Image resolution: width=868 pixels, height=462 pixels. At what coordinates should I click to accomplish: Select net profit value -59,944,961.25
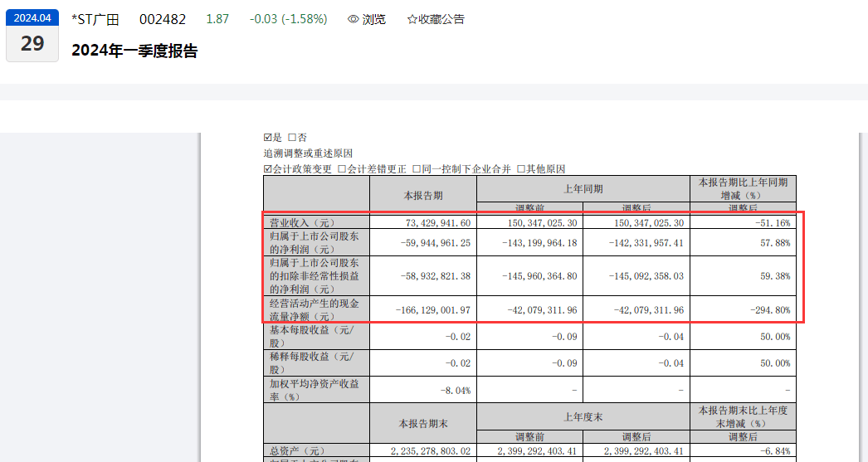pos(436,243)
